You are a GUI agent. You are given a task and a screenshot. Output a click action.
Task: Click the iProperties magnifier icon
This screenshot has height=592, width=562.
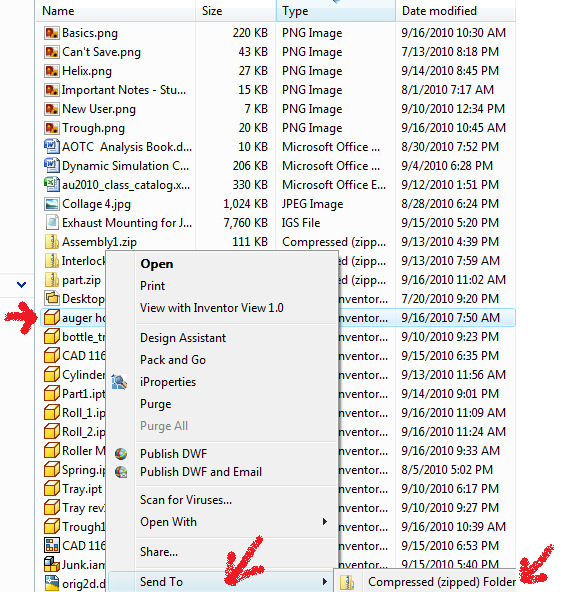119,382
